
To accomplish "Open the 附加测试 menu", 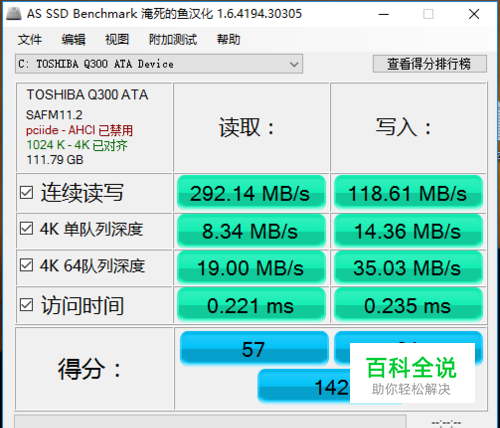I will coord(173,40).
